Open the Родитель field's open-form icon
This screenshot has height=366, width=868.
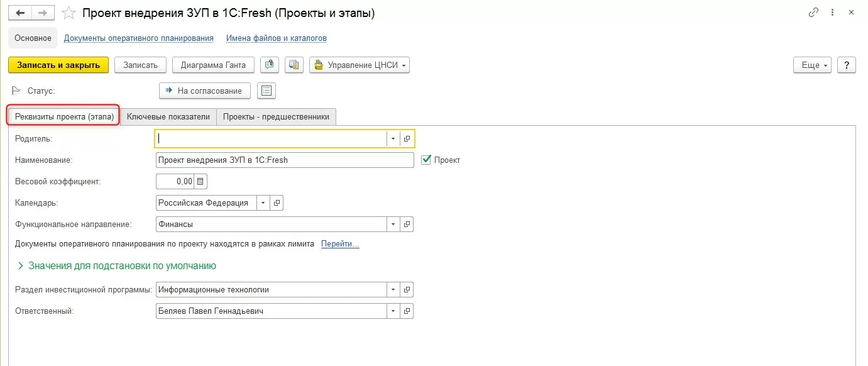pyautogui.click(x=407, y=138)
